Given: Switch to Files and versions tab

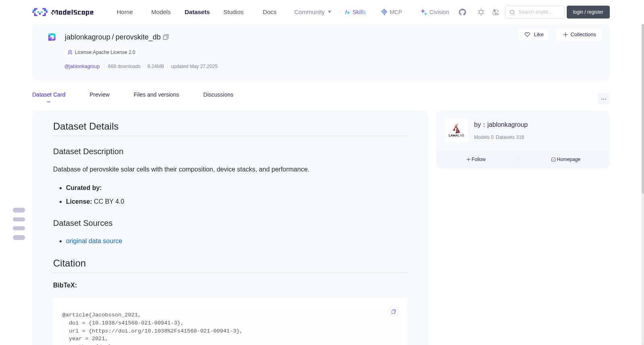Looking at the screenshot, I should click(156, 95).
